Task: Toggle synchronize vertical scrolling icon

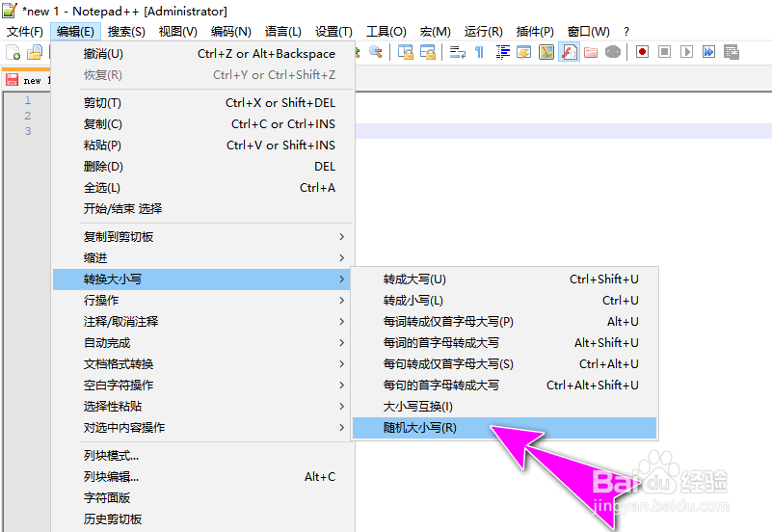Action: click(406, 52)
